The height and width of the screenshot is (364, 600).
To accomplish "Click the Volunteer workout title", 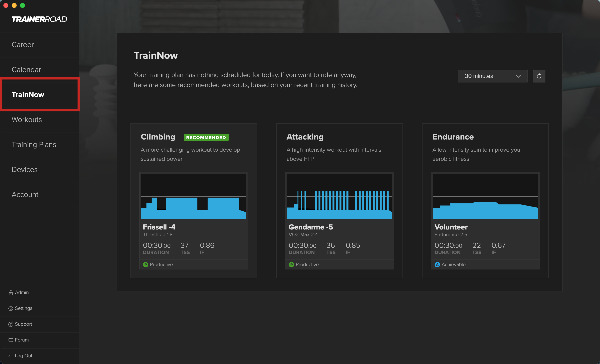I will pos(451,227).
